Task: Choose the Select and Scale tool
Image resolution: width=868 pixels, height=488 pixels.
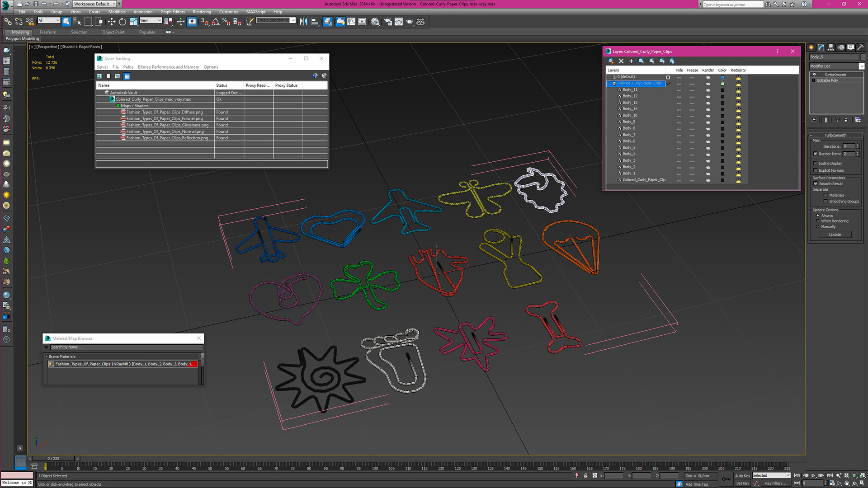Action: 133,22
